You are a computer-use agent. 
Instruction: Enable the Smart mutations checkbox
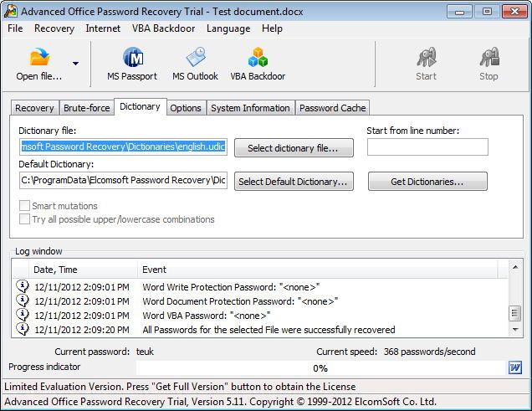pos(24,206)
